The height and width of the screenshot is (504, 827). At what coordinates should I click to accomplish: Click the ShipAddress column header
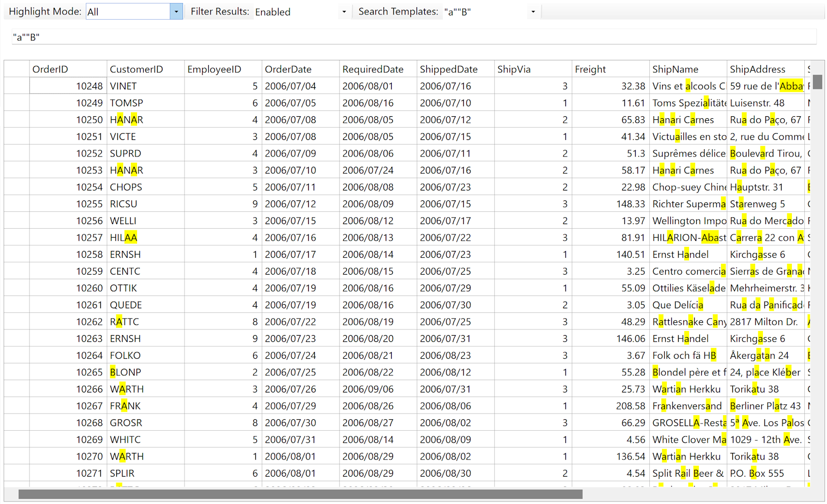coord(766,69)
